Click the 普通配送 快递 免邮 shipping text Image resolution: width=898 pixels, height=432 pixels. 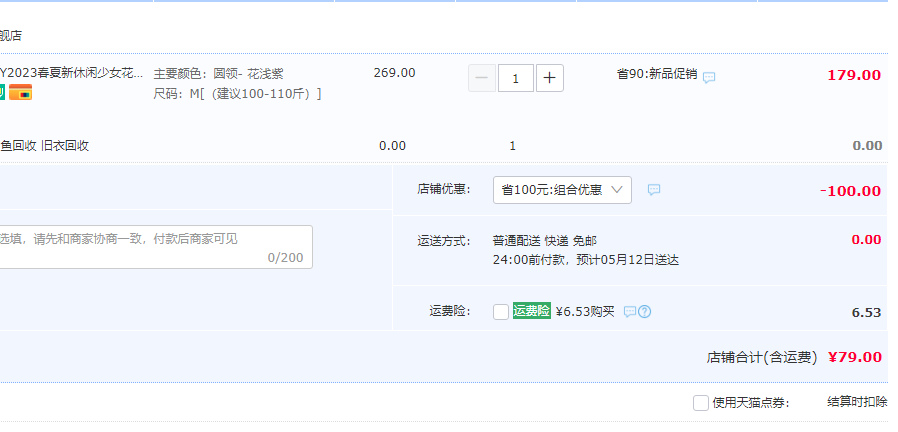click(545, 241)
